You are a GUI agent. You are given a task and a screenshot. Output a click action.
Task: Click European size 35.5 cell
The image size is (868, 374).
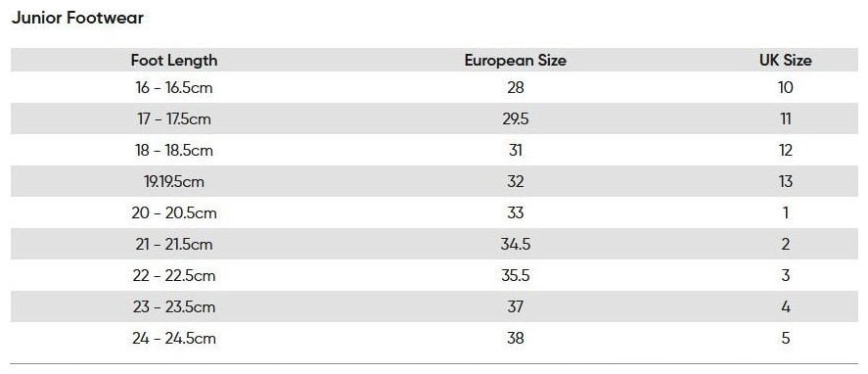coord(516,275)
